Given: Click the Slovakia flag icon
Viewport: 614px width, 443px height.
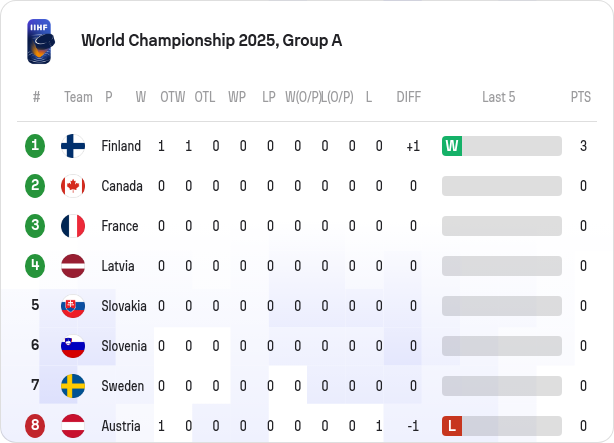Looking at the screenshot, I should [73, 306].
